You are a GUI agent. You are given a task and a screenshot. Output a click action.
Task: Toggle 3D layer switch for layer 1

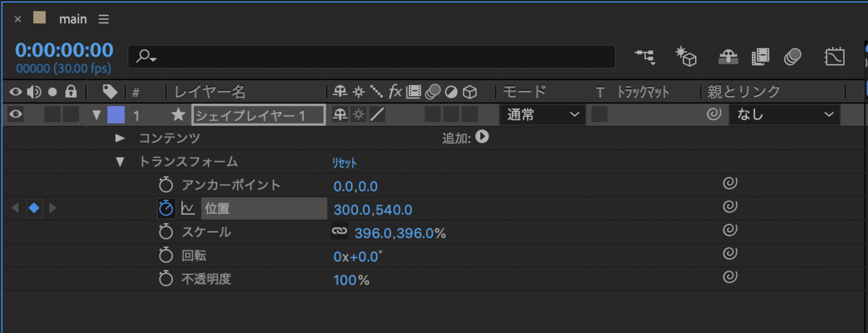(470, 114)
